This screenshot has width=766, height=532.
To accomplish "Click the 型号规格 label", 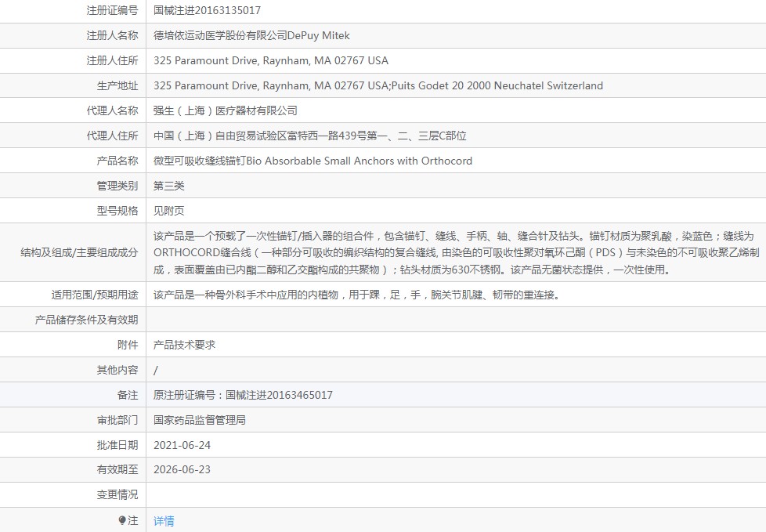I will point(117,211).
